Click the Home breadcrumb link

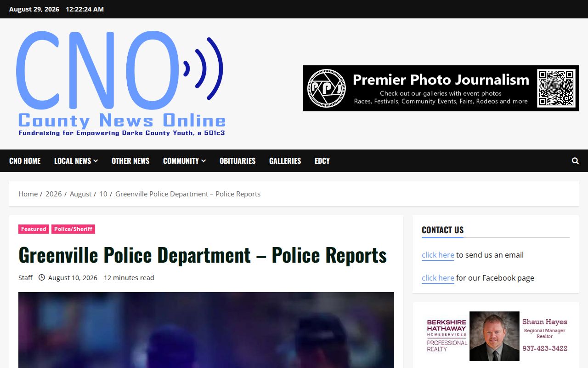tap(28, 194)
